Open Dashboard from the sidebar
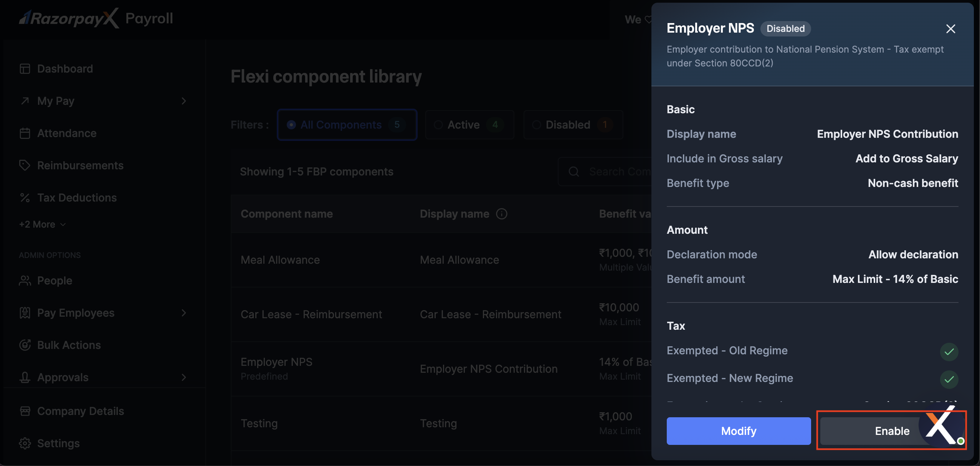The image size is (980, 466). point(65,69)
